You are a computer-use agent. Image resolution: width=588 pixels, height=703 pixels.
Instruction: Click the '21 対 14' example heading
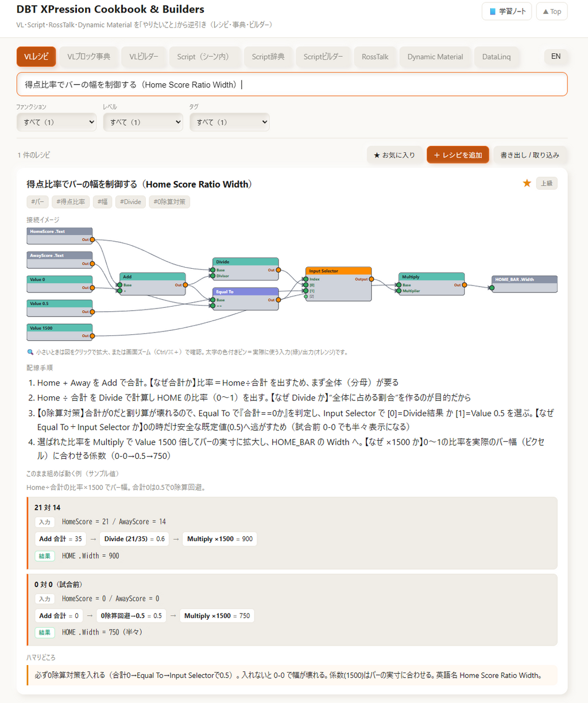(x=47, y=507)
